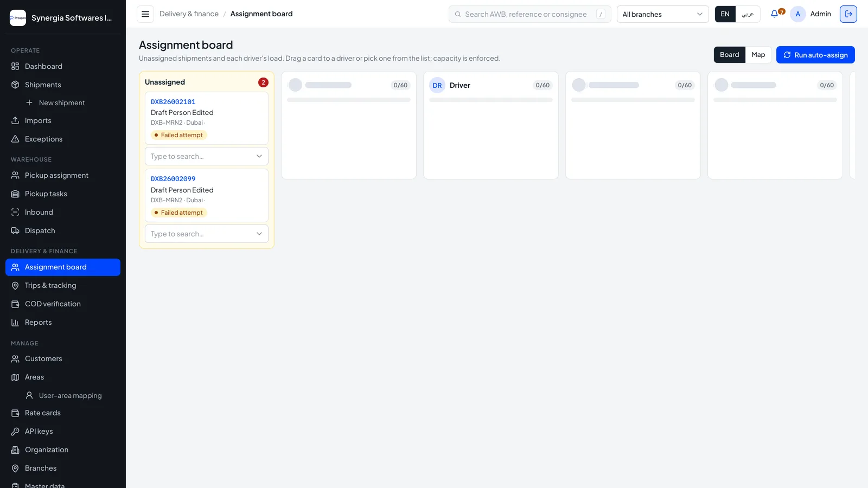Open Pickup tasks
This screenshot has width=868, height=488.
click(63, 194)
